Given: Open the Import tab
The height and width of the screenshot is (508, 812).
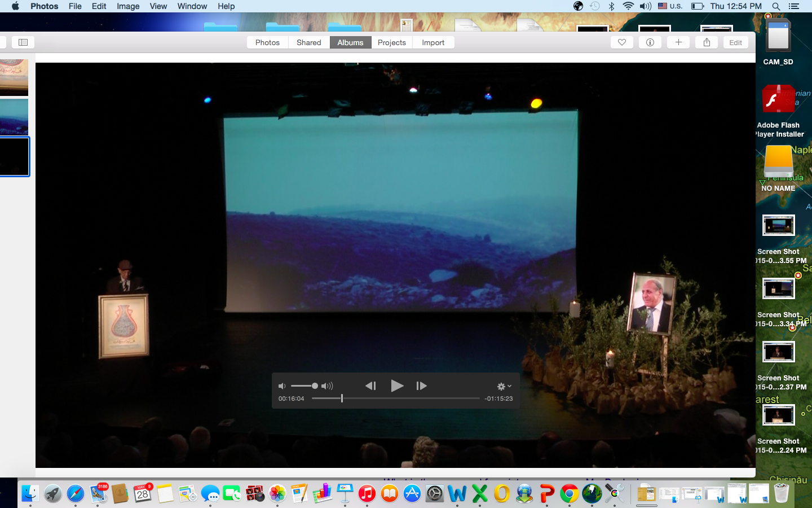Looking at the screenshot, I should (433, 42).
